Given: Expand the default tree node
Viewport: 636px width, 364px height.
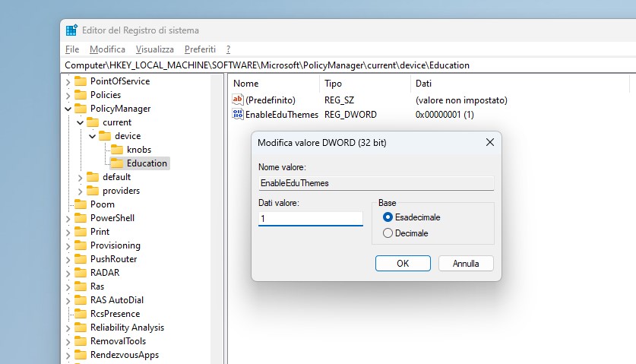Looking at the screenshot, I should (81, 178).
